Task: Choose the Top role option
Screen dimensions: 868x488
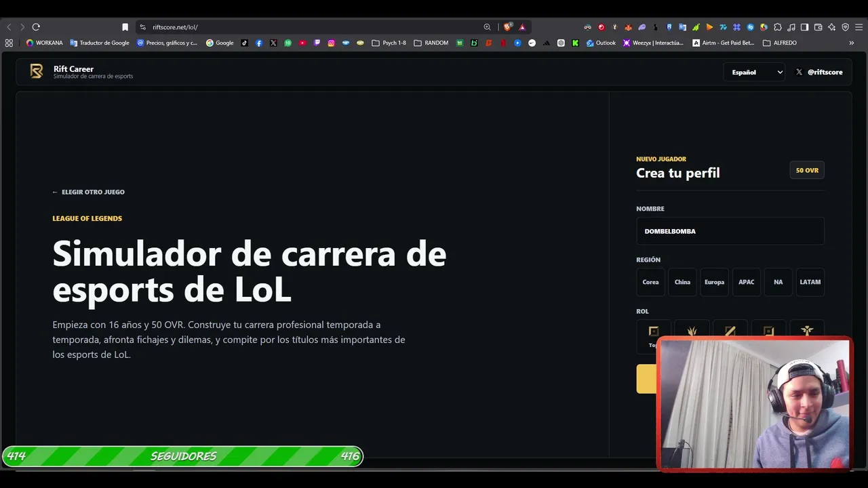Action: [654, 335]
